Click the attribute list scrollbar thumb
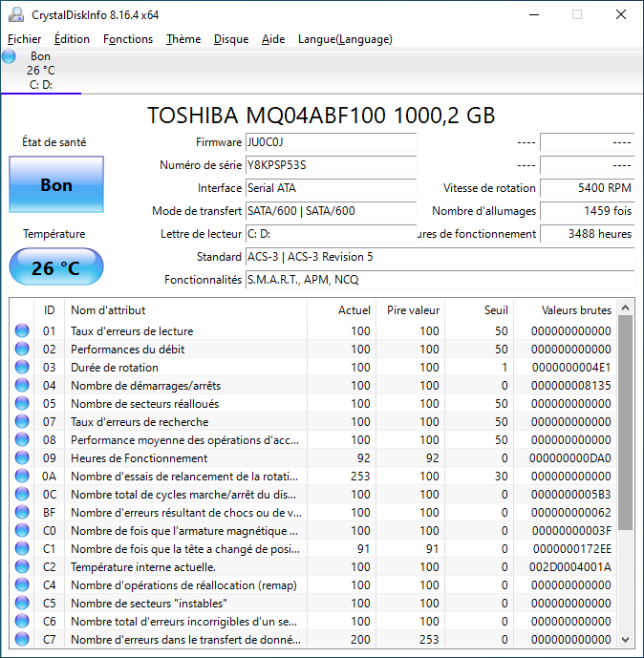The image size is (644, 658). point(625,422)
